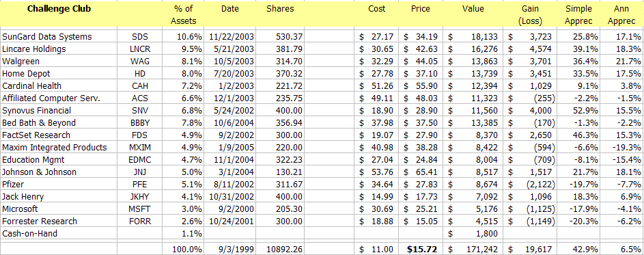Screen dimensions: 644x255
Task: Click the Forrester Research cell
Action: [x=59, y=222]
